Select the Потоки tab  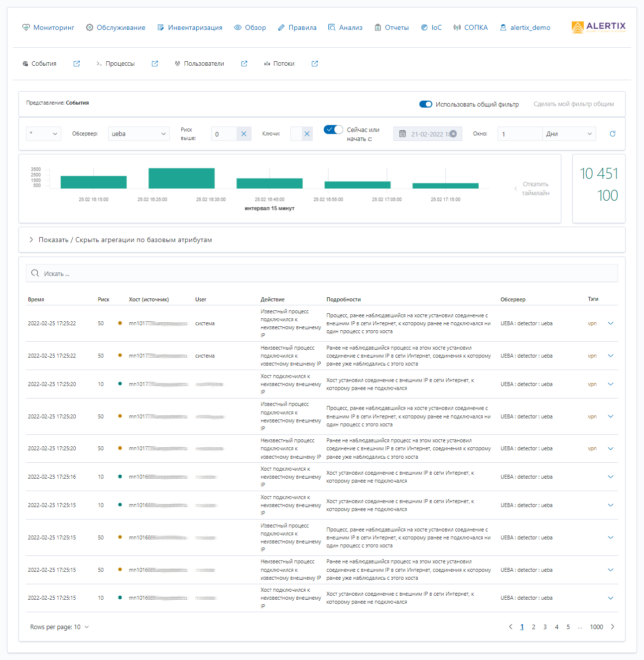[283, 63]
